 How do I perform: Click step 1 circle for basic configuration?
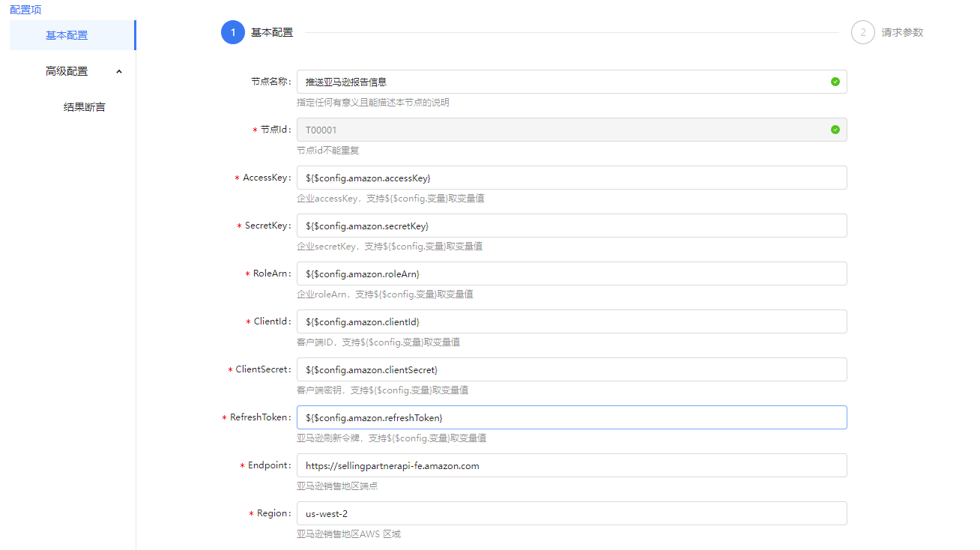[x=233, y=32]
